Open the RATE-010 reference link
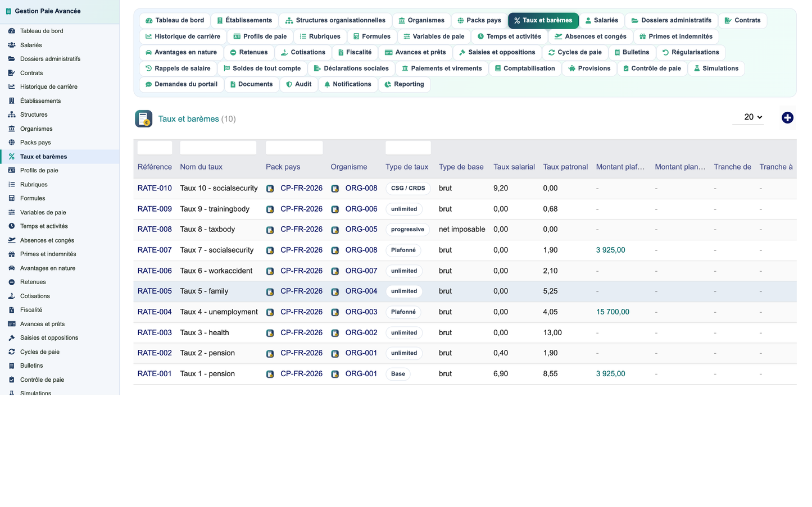 click(155, 188)
